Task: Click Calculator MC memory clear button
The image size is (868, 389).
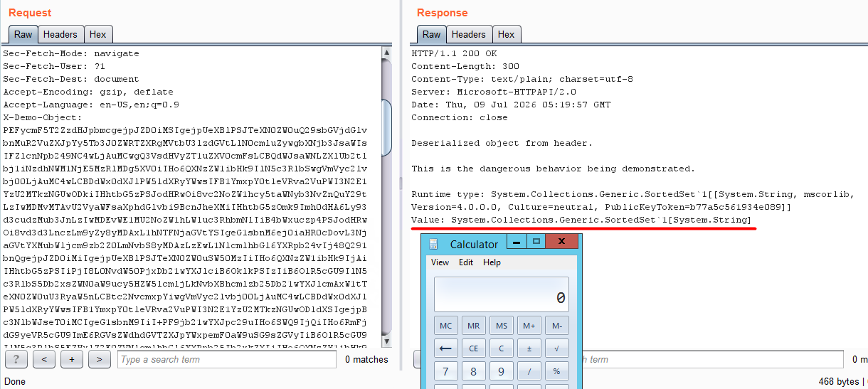Action: pyautogui.click(x=446, y=326)
